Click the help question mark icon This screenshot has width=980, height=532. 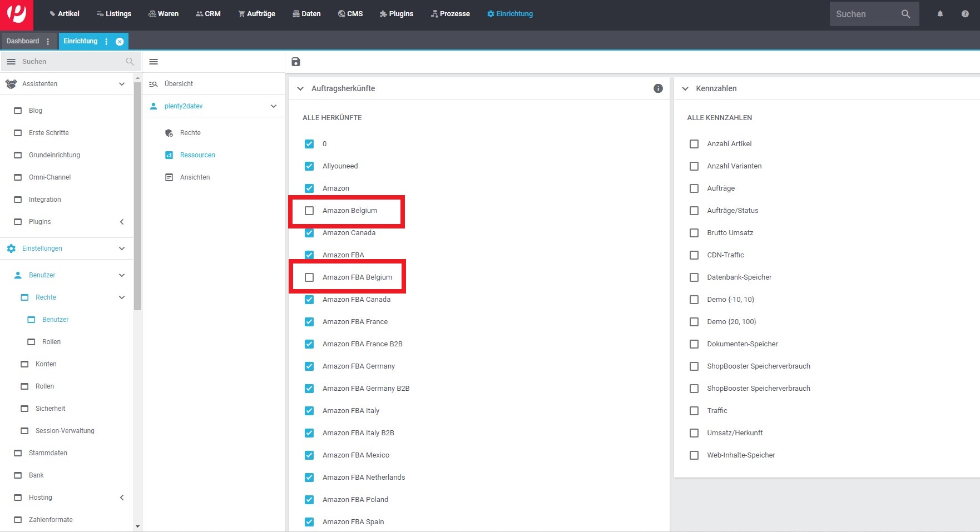click(965, 14)
